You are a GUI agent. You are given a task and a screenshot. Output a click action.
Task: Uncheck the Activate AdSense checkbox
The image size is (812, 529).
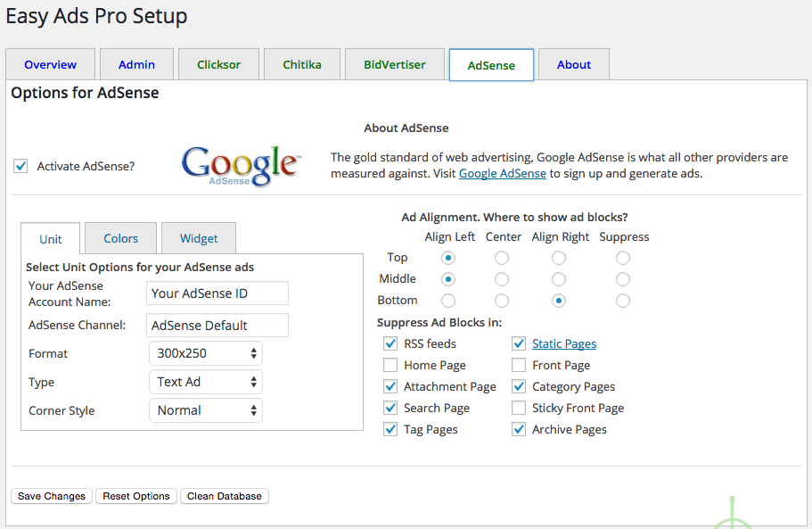pos(21,166)
